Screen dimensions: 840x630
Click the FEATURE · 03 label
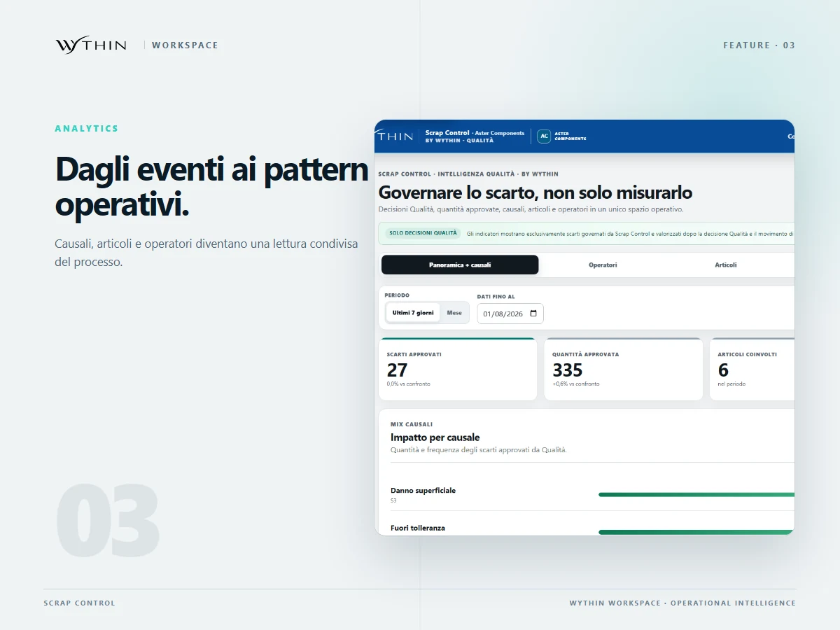click(x=759, y=45)
